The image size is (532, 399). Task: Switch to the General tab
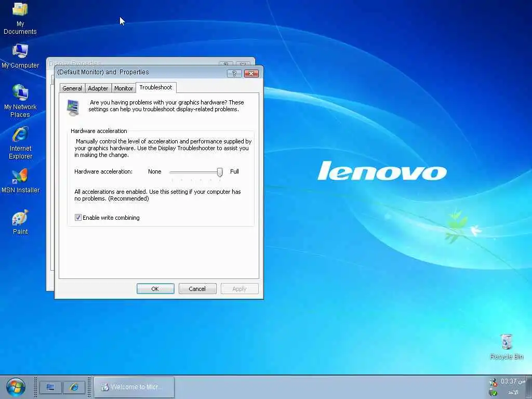(x=72, y=88)
